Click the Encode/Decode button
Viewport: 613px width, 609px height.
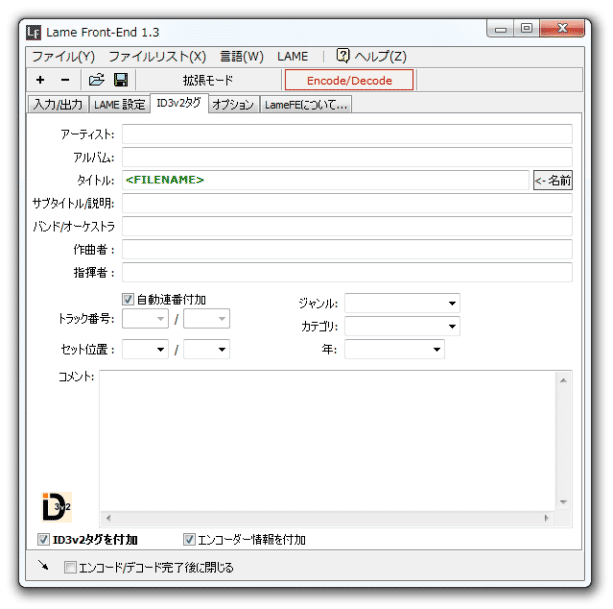pyautogui.click(x=349, y=80)
